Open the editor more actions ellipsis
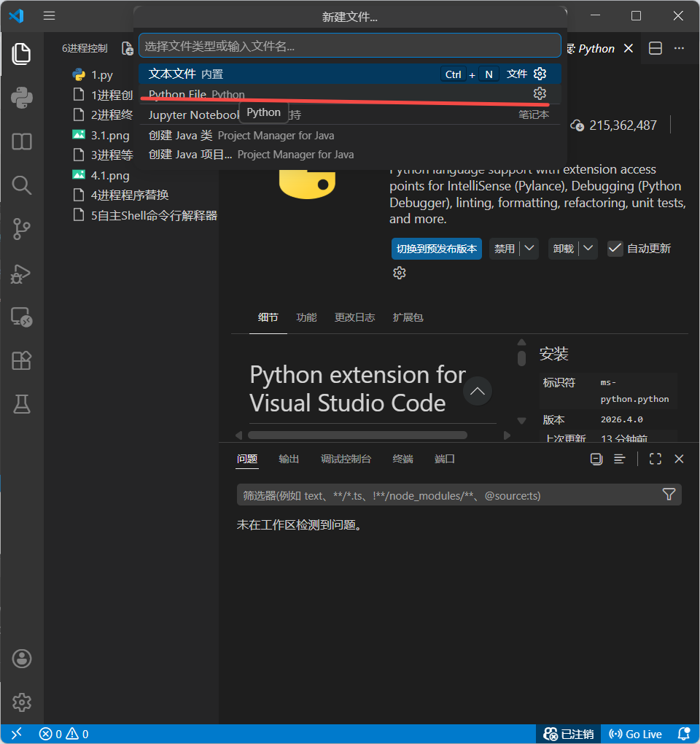700x744 pixels. pos(679,48)
